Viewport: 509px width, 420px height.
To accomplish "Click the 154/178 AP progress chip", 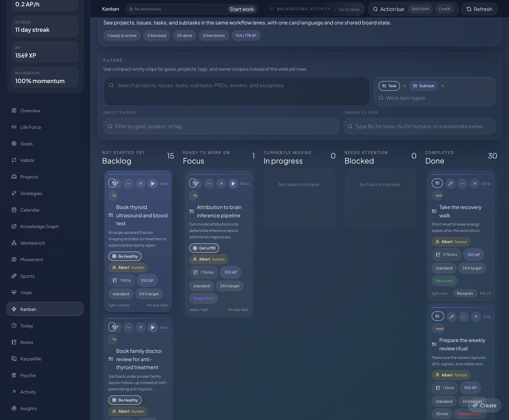I will 246,35.
